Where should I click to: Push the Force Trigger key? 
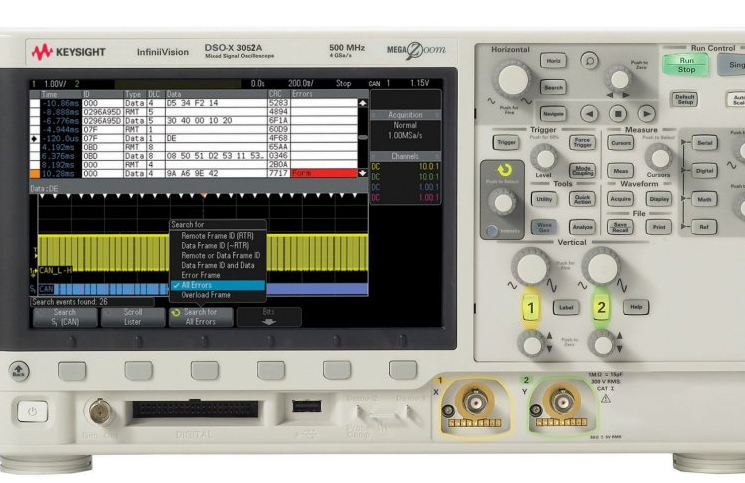(x=582, y=142)
